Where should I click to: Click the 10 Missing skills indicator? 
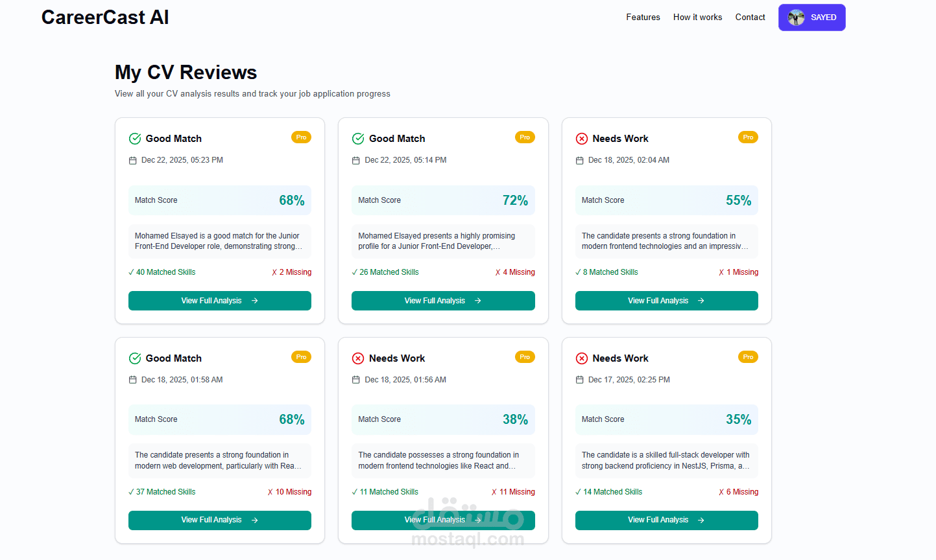[x=290, y=492]
